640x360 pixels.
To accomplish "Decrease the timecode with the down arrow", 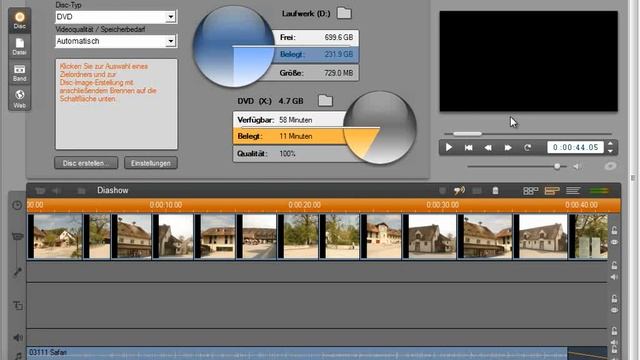I will click(610, 151).
